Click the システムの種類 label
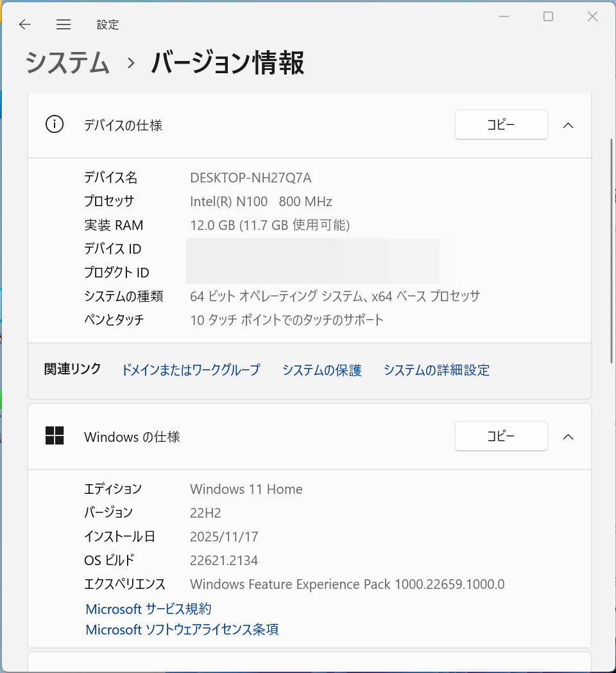The width and height of the screenshot is (616, 673). pos(124,296)
